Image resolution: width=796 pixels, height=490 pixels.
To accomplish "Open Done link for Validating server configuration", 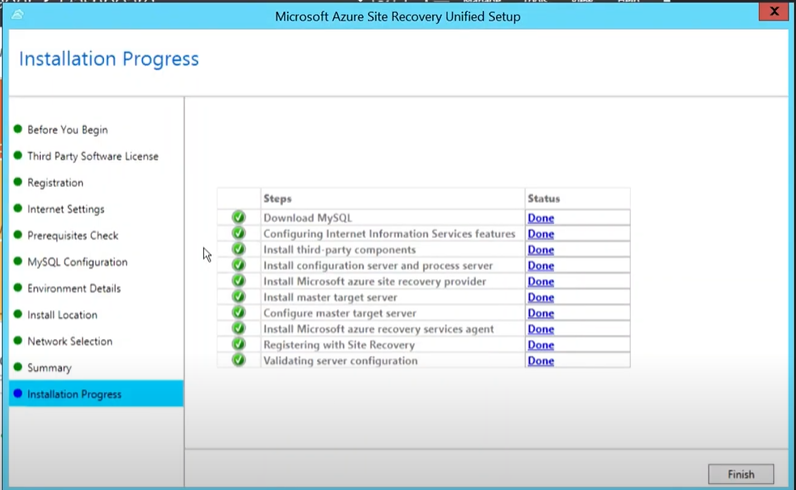I will [x=541, y=361].
